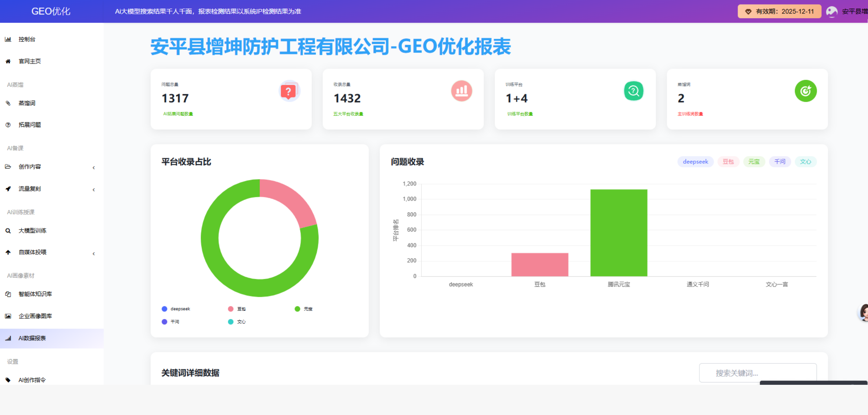The image size is (868, 415).
Task: Hide 元宝 via donut chart legend swatch
Action: click(x=297, y=309)
